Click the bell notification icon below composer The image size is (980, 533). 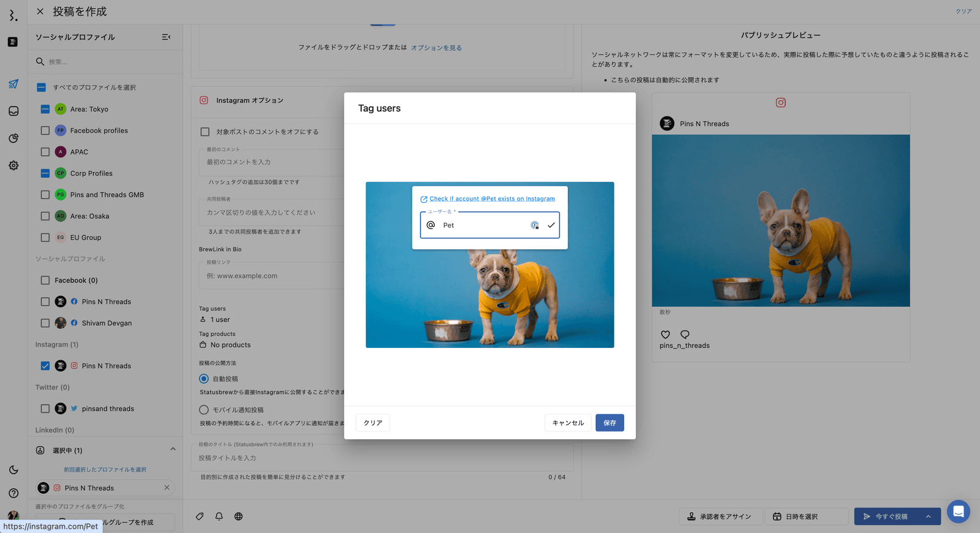pos(219,516)
